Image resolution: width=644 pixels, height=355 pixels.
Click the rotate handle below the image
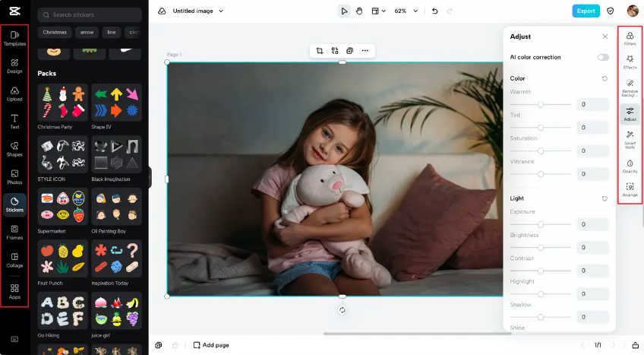(x=342, y=310)
